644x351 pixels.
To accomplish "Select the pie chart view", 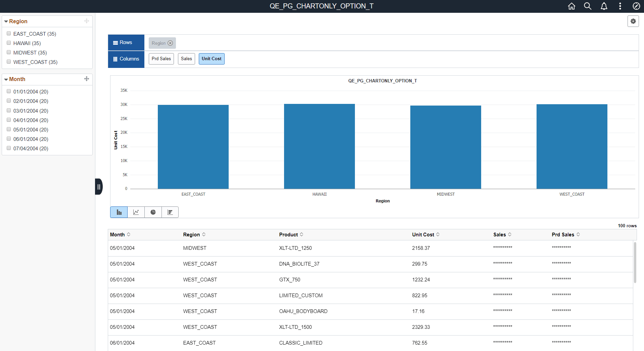I will pos(153,212).
